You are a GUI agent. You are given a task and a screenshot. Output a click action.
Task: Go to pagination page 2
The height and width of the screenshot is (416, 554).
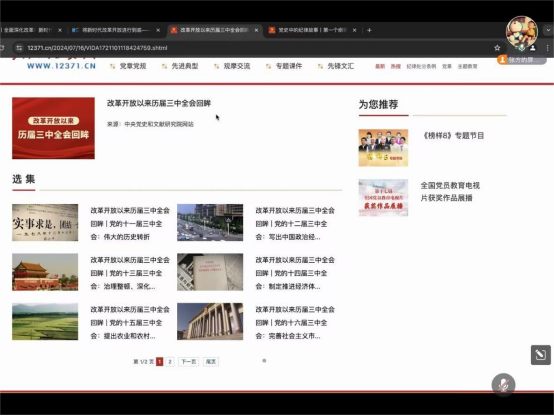[x=170, y=362]
